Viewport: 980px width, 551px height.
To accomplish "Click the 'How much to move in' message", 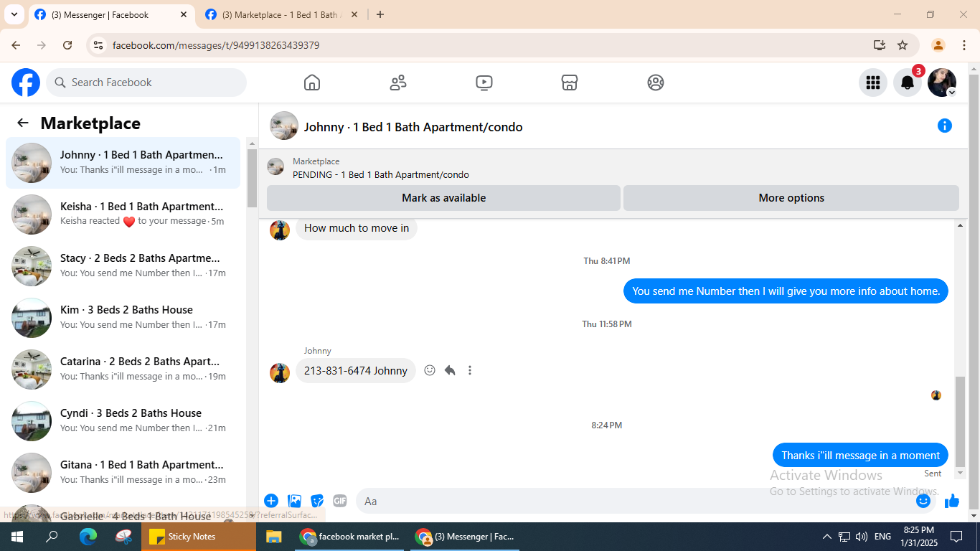I will [x=357, y=228].
